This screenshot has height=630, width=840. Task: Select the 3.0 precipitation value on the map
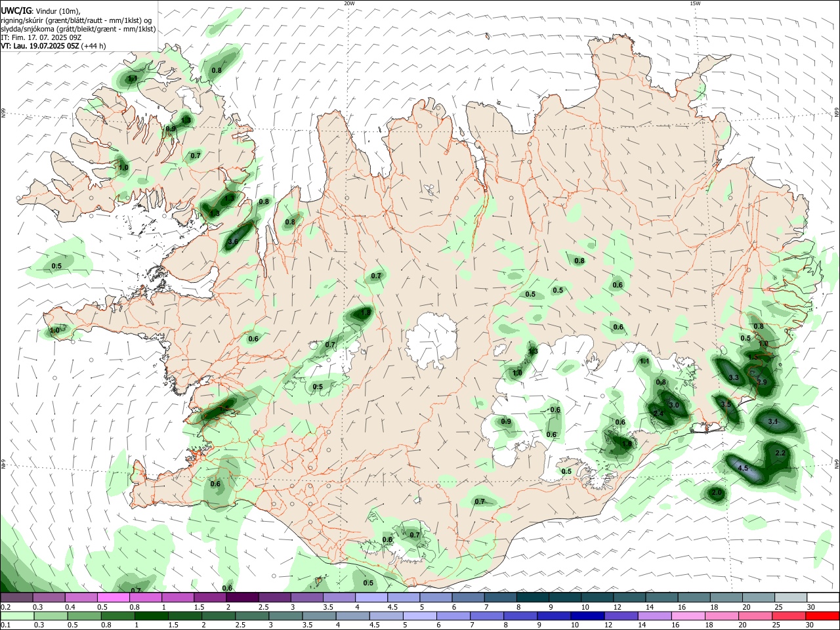[x=673, y=405]
